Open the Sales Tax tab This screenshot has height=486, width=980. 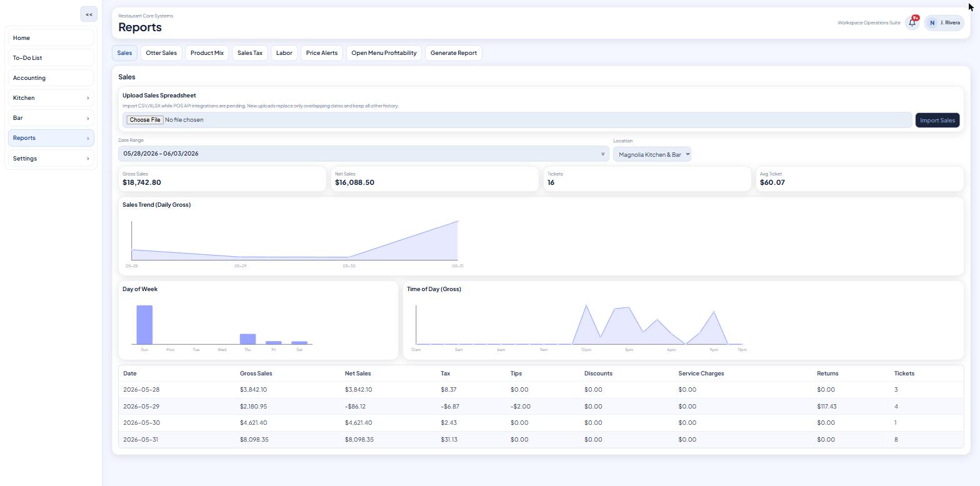coord(250,53)
